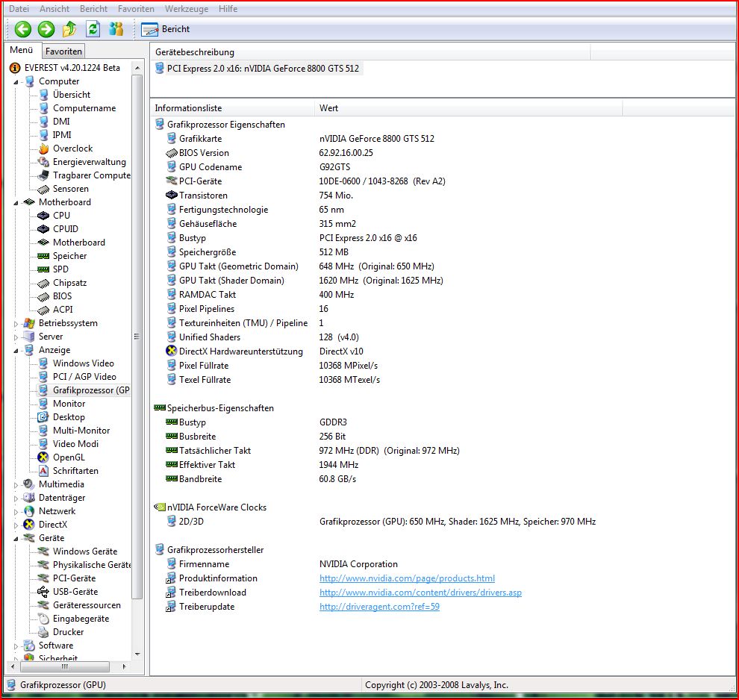Collapse the Computer tree node
The width and height of the screenshot is (739, 700).
pyautogui.click(x=16, y=82)
